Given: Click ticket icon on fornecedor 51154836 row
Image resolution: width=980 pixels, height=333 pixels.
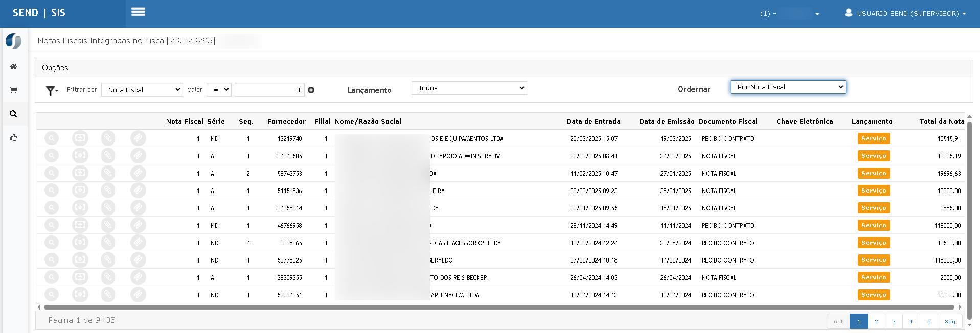Looking at the screenshot, I should (138, 191).
